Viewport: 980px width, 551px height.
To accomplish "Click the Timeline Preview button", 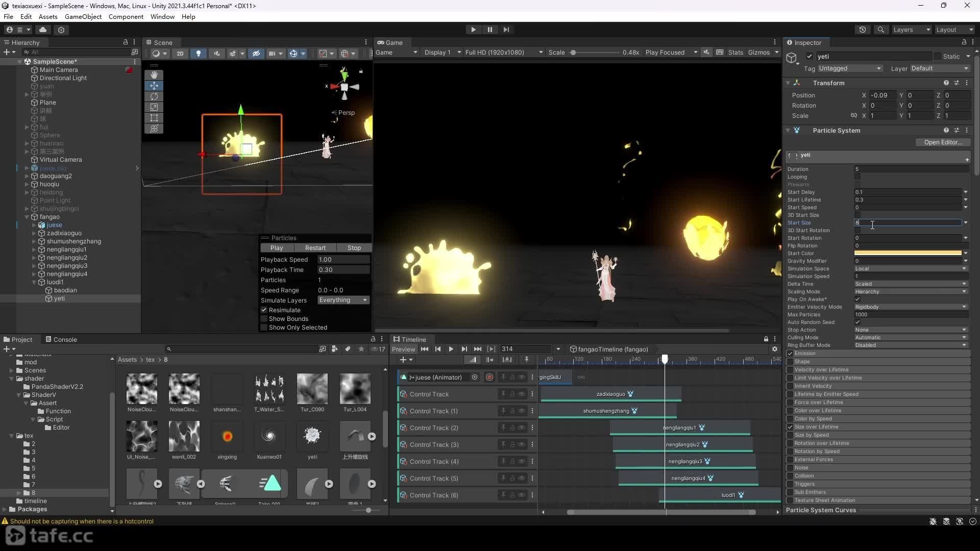I will pos(404,349).
